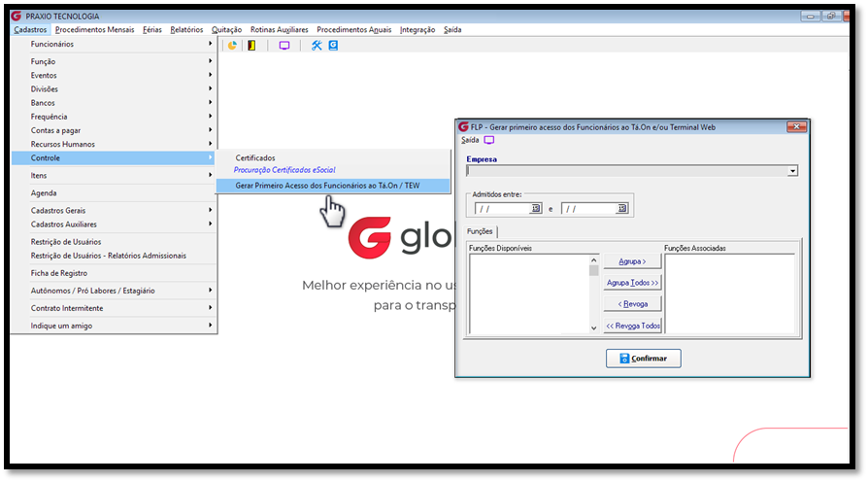Screen dimensions: 868x482
Task: Select the Agenda menu entry
Action: [x=114, y=192]
